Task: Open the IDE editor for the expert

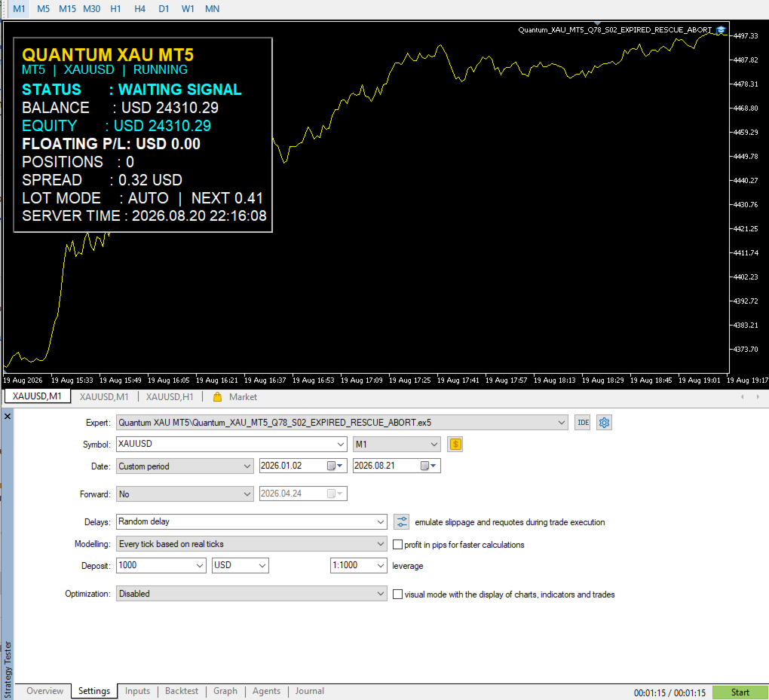Action: click(x=583, y=423)
